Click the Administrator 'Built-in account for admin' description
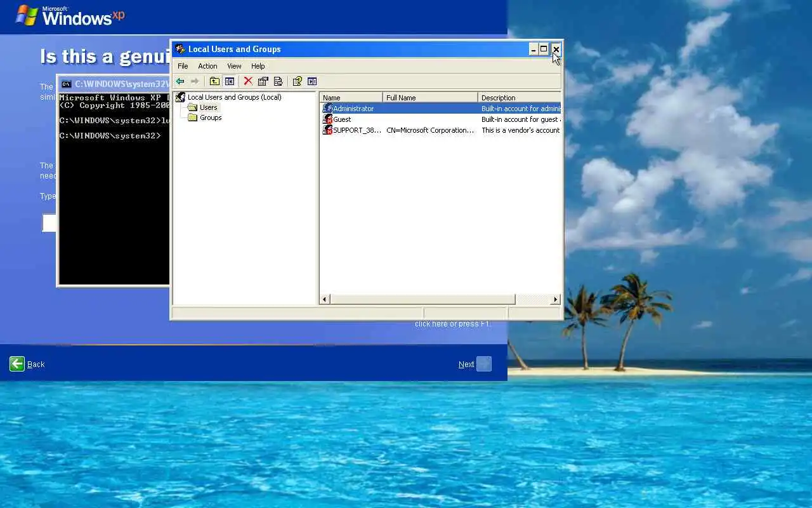 click(520, 109)
